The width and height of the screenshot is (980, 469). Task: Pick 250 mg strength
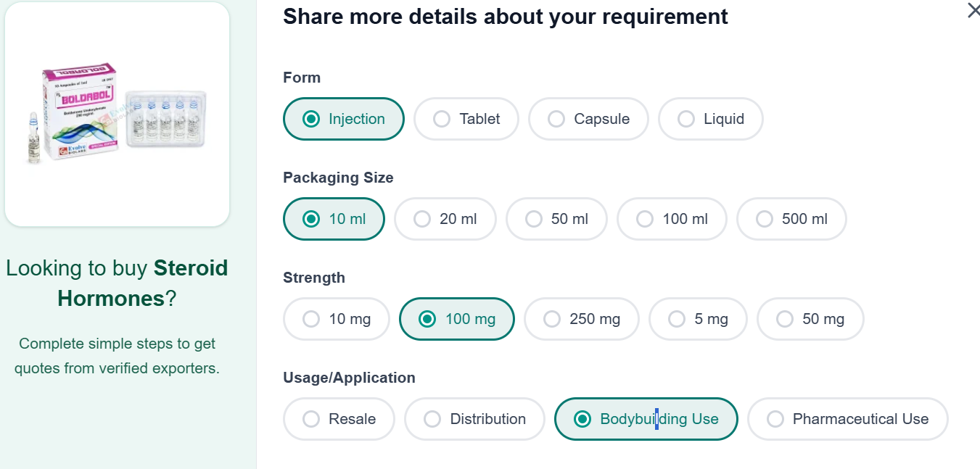click(582, 319)
